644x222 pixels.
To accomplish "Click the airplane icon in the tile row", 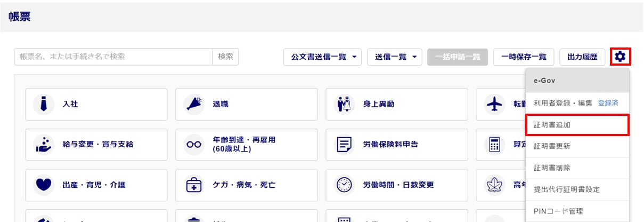I will tap(495, 104).
